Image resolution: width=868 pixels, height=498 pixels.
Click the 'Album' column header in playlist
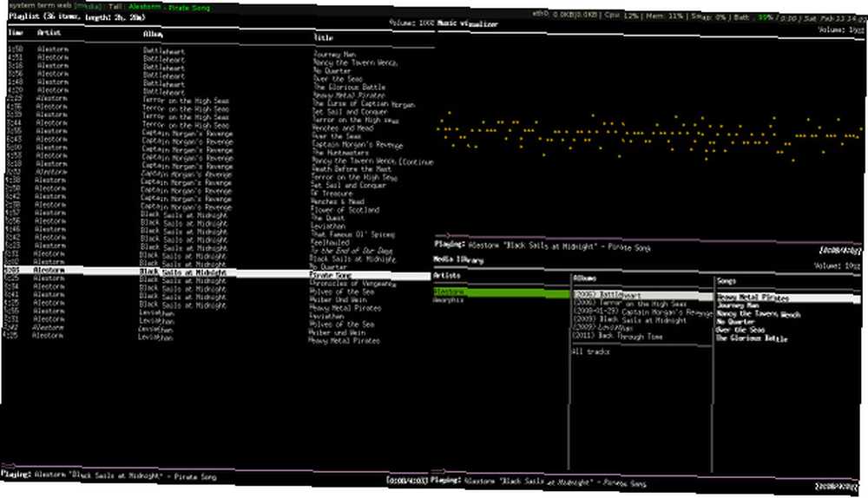point(153,35)
